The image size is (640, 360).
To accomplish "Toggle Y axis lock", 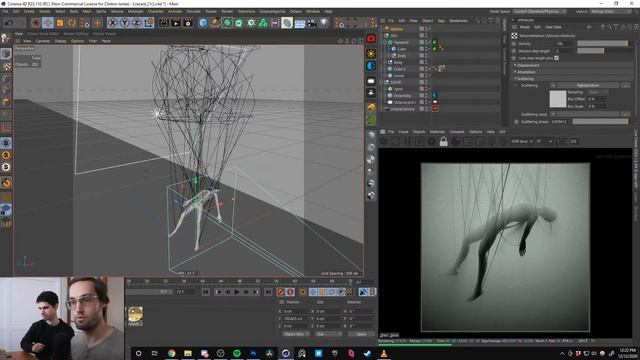I will [124, 23].
